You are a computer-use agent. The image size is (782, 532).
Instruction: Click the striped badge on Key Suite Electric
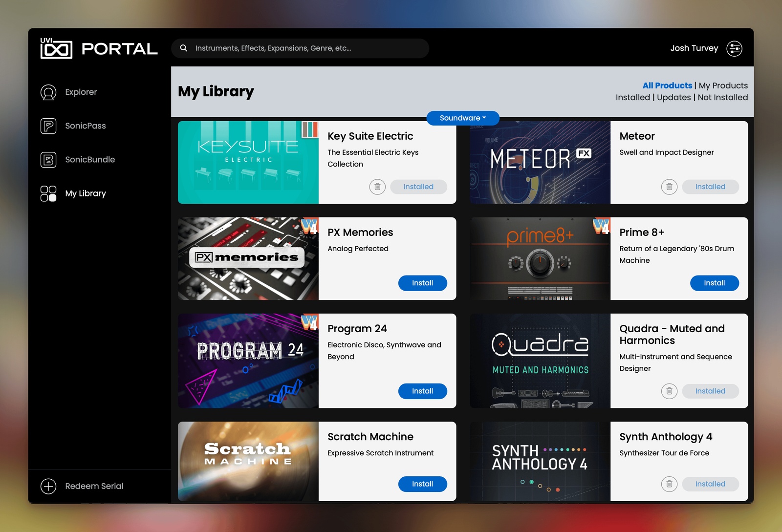point(310,129)
